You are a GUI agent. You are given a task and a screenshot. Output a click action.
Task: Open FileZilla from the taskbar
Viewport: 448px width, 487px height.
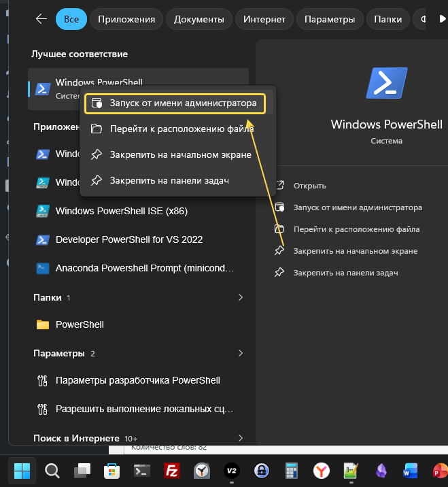(173, 470)
